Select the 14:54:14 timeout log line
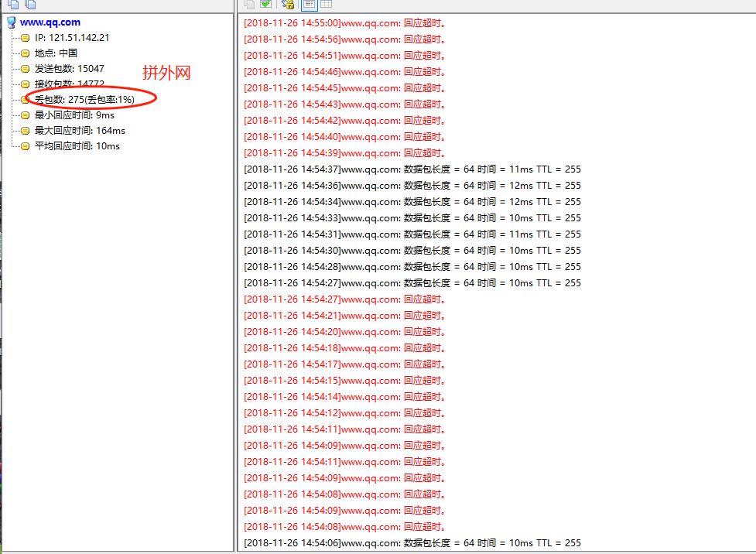This screenshot has height=554, width=756. [344, 397]
